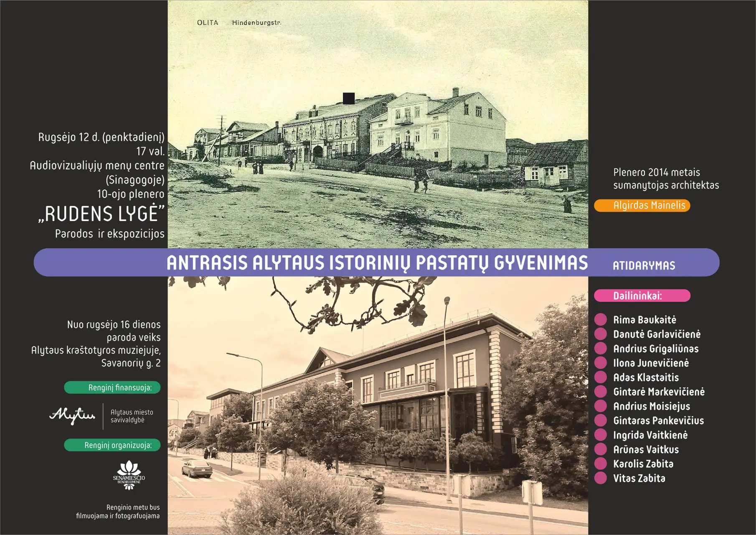Select the date 'Rugsėjo 12 d. (penktadienį)'

(x=101, y=137)
